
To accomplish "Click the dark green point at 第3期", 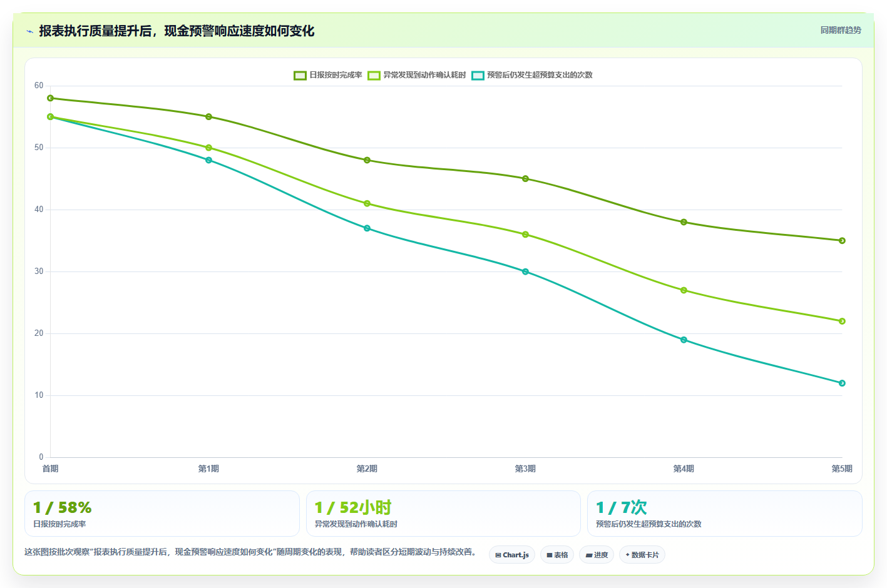I will [526, 179].
